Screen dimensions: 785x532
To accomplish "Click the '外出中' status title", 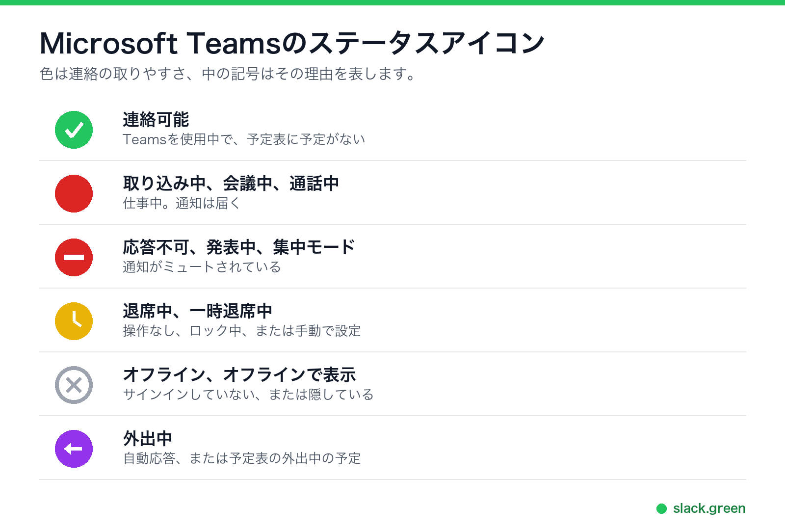I will (148, 438).
